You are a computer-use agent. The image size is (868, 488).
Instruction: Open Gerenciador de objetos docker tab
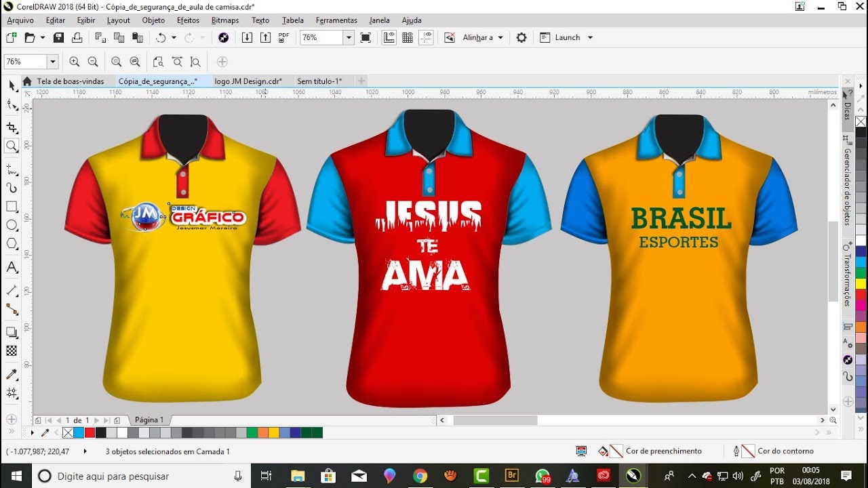[847, 181]
